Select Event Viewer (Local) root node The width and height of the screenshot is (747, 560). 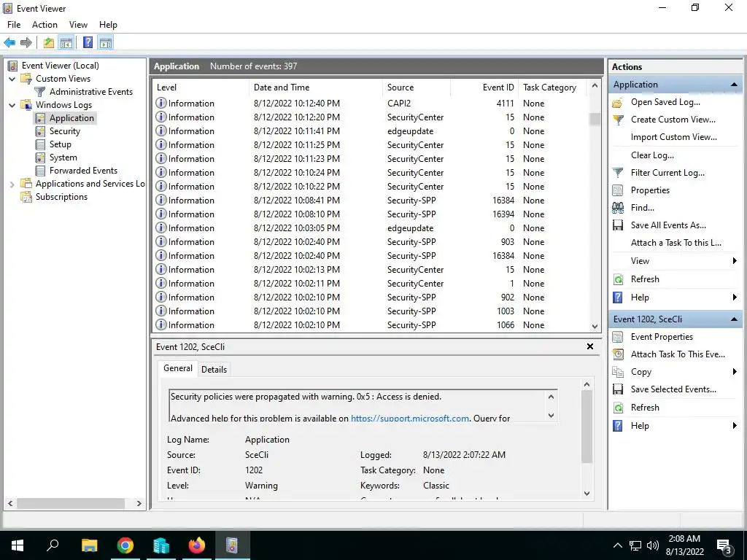(x=60, y=66)
